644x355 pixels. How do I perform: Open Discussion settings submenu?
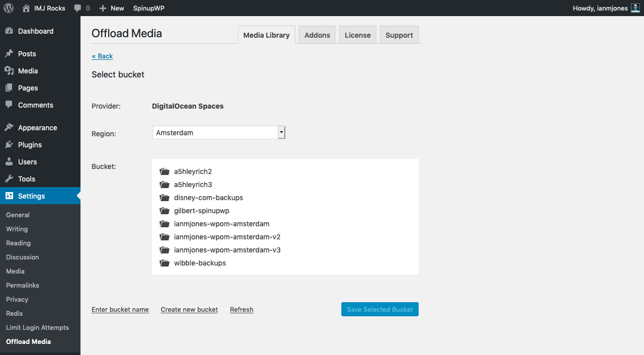22,257
